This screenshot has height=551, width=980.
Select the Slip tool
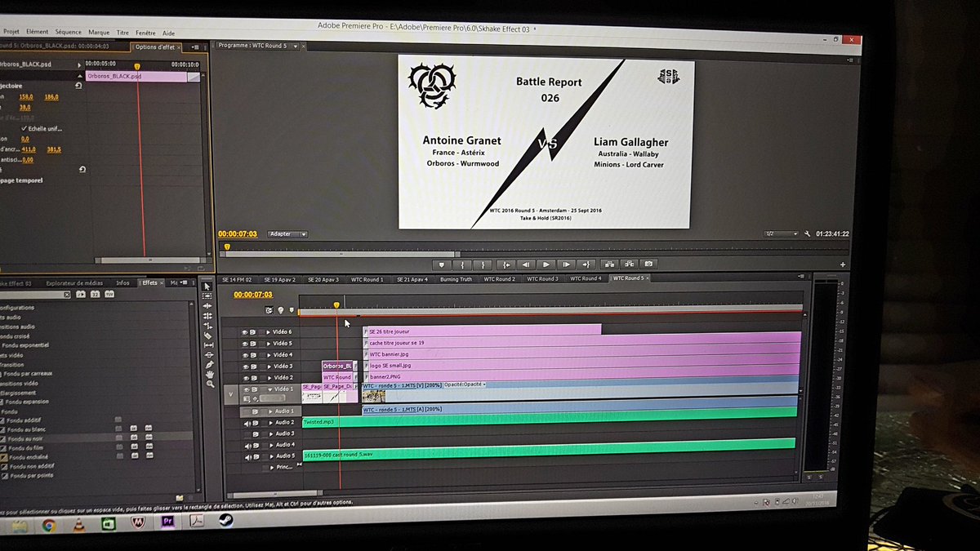click(208, 345)
